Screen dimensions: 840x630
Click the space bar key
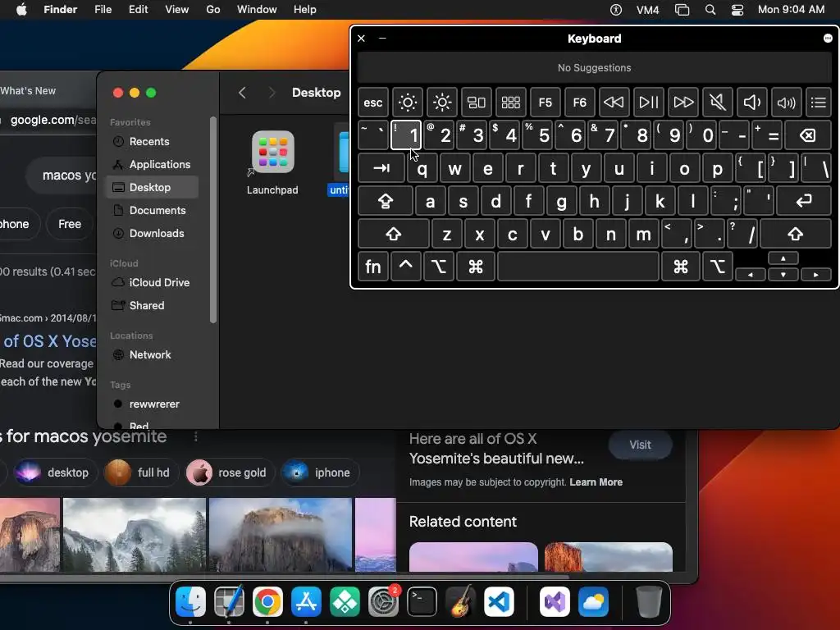click(578, 267)
